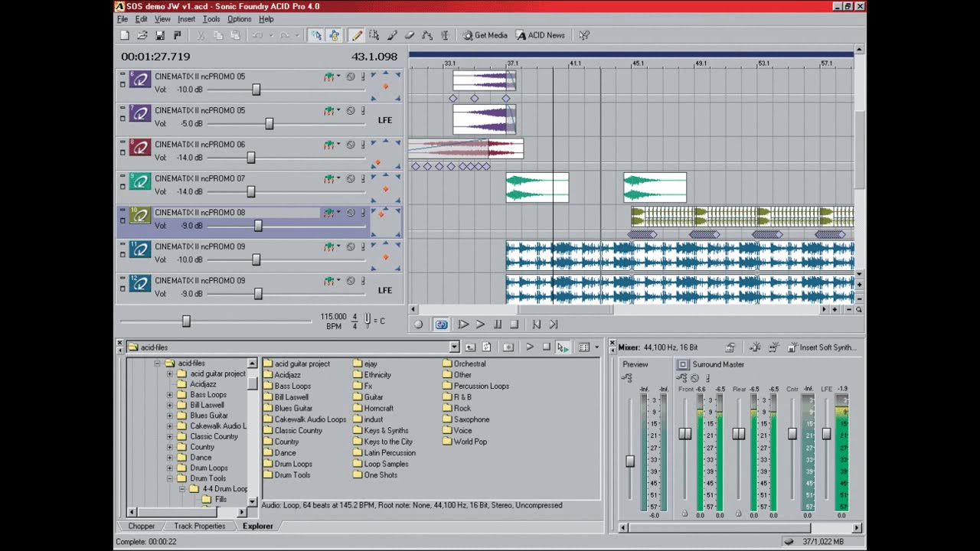The width and height of the screenshot is (980, 551).
Task: Open the Insert menu
Action: (187, 19)
